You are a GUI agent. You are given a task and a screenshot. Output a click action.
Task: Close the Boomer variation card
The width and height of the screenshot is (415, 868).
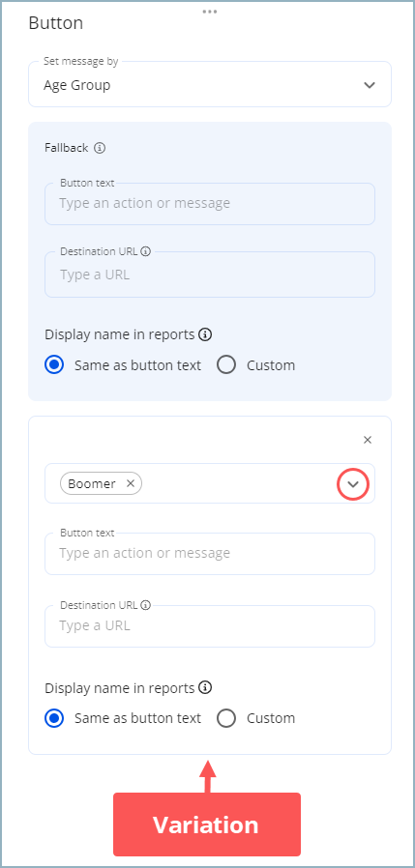point(368,440)
